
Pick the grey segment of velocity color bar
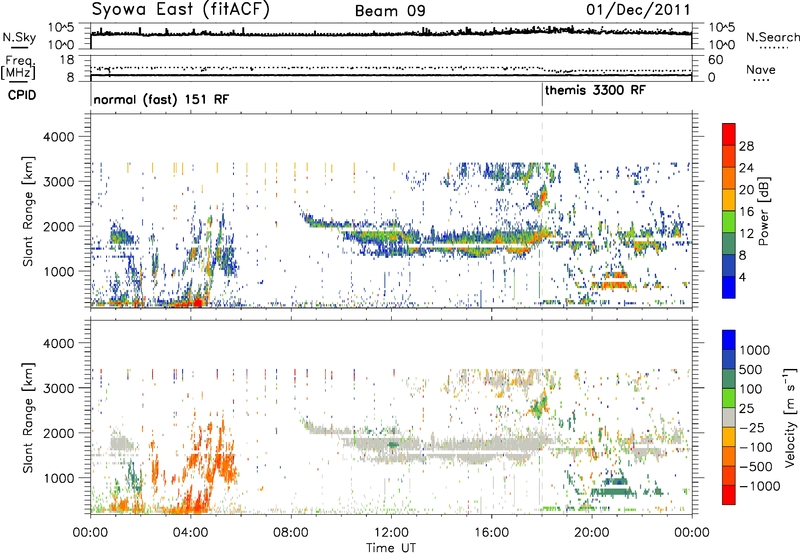pos(729,417)
